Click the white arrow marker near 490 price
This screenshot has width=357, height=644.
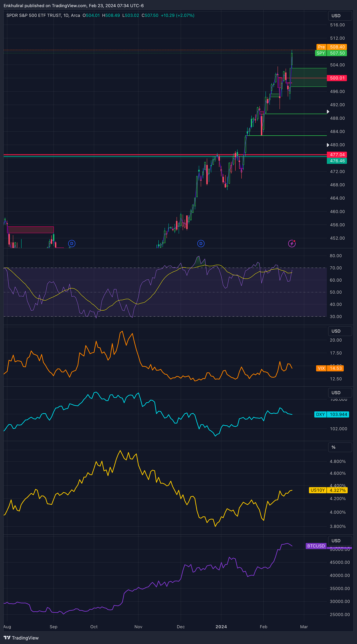pyautogui.click(x=328, y=112)
